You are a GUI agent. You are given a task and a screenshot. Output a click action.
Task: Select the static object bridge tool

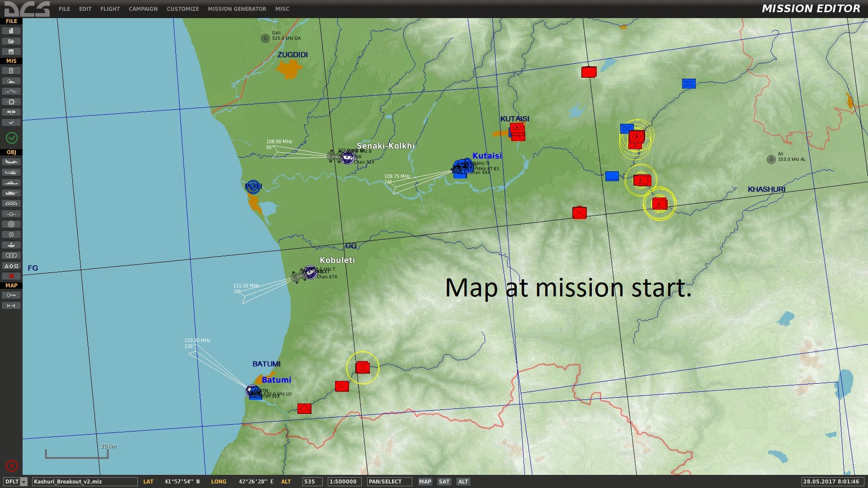pyautogui.click(x=11, y=203)
